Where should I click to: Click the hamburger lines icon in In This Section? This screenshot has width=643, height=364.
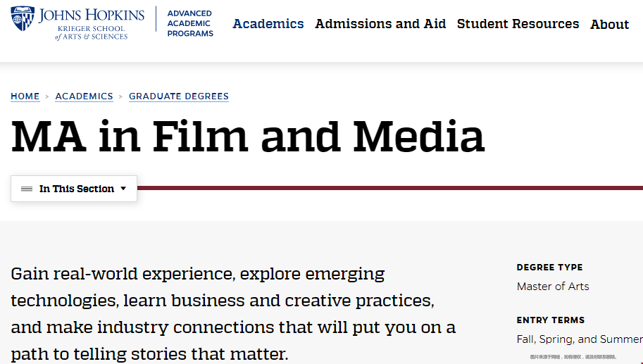27,189
